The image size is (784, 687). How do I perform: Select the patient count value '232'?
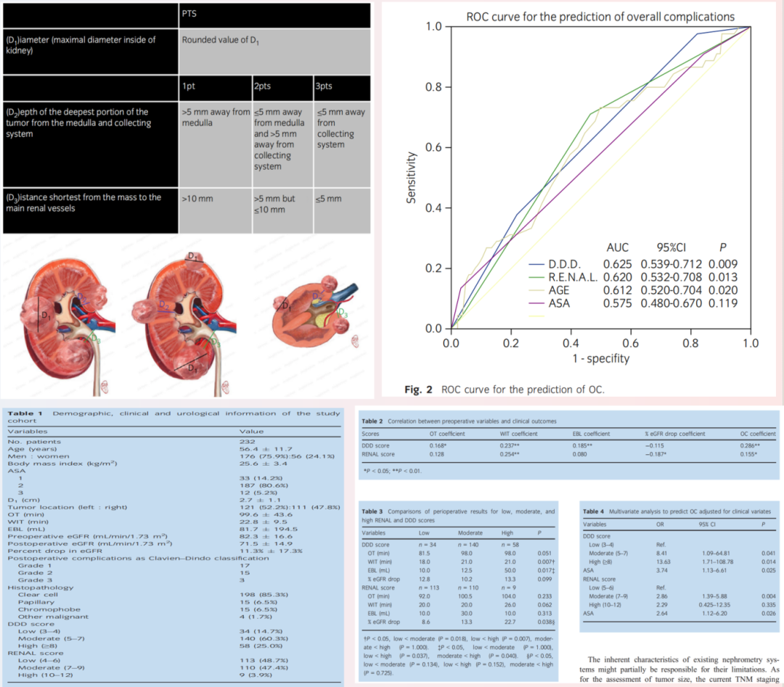tap(247, 442)
